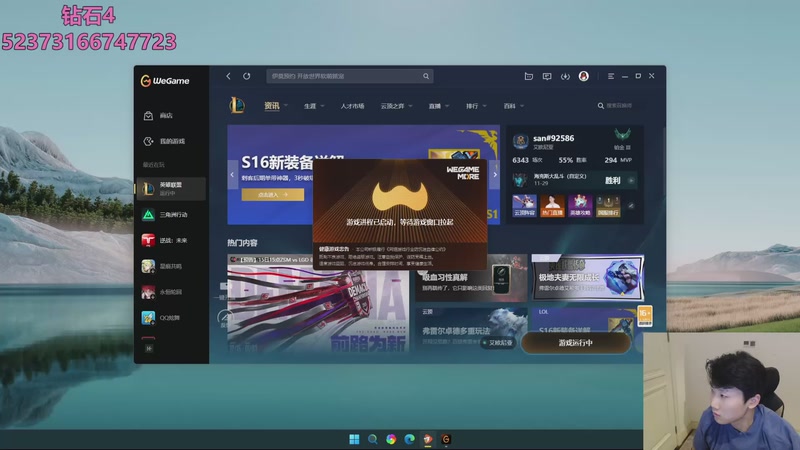Open the 弗雷尔卓德多重玩法 article card
This screenshot has height=450, width=800.
tap(471, 330)
